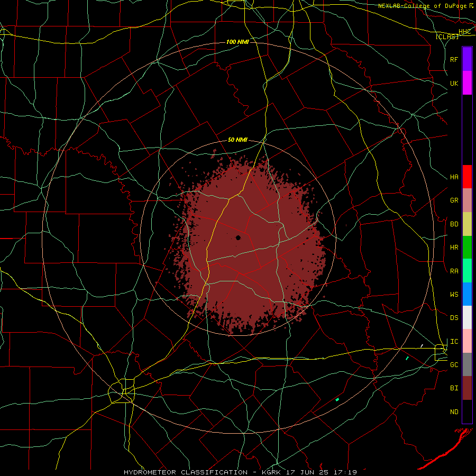This screenshot has height=476, width=476.
Task: Select the dusty pink GR legend swatch
Action: (x=467, y=200)
